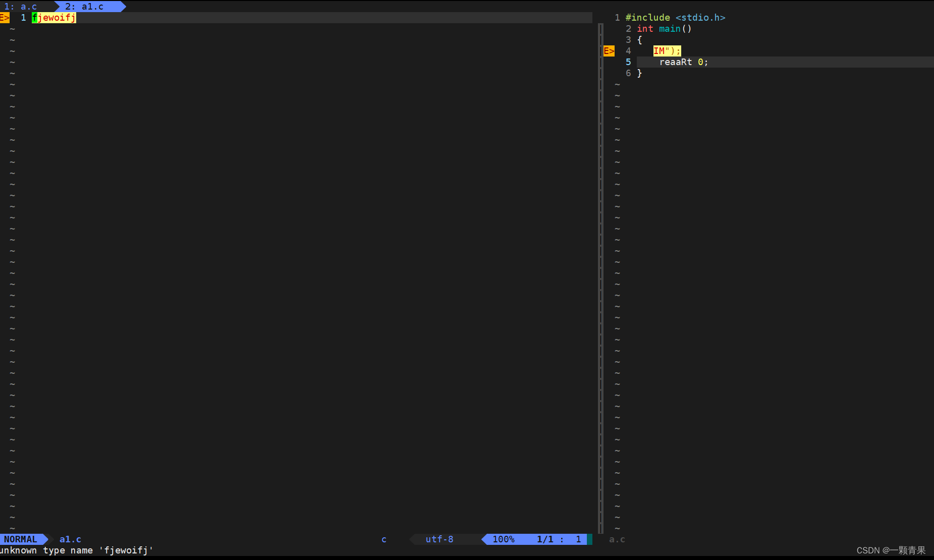Click the closing brace on line 6

tap(639, 73)
